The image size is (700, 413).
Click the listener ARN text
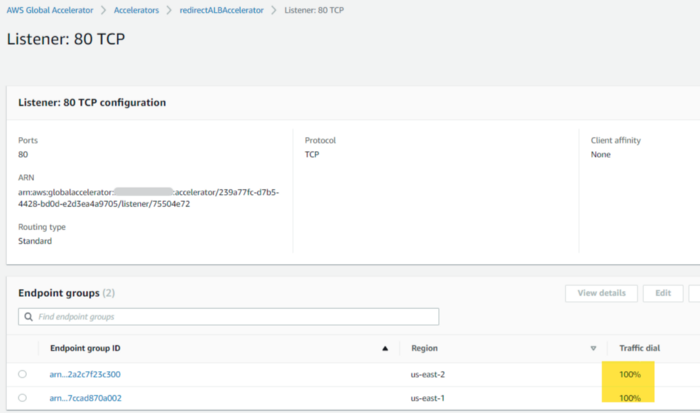(x=149, y=198)
